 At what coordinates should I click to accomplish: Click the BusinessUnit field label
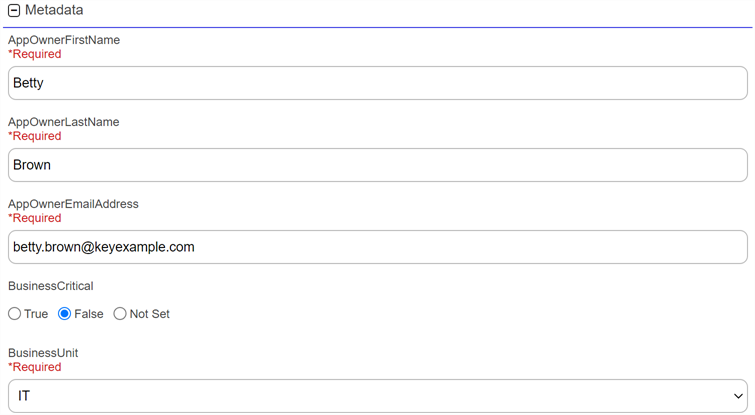(43, 353)
